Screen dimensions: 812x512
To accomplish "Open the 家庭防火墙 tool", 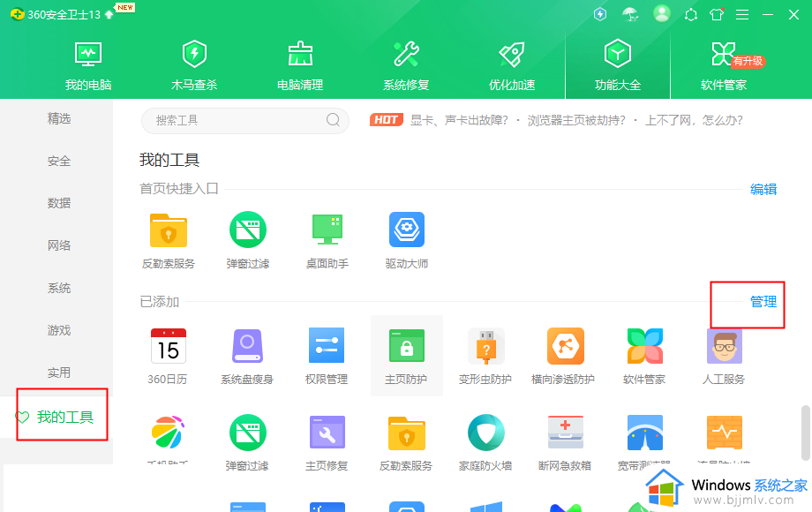I will point(485,442).
